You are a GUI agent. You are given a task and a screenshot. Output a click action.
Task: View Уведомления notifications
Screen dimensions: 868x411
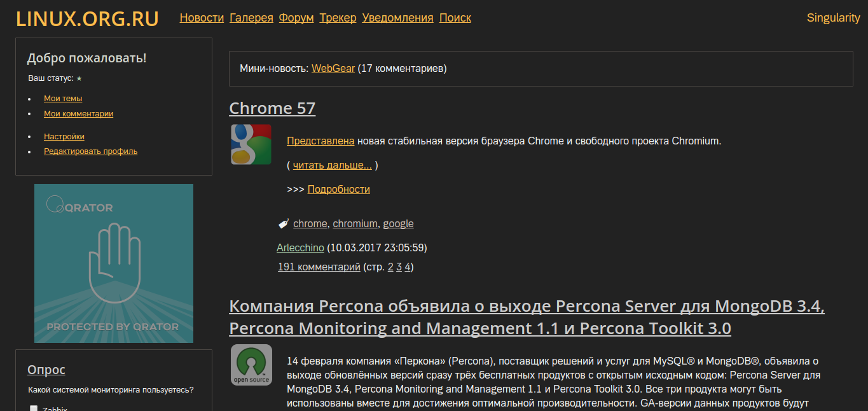(x=397, y=18)
